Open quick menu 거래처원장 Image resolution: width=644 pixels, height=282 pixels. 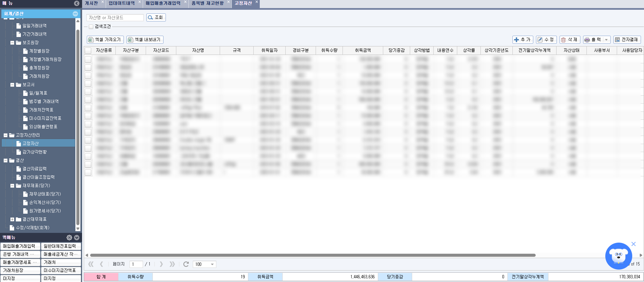(20, 271)
